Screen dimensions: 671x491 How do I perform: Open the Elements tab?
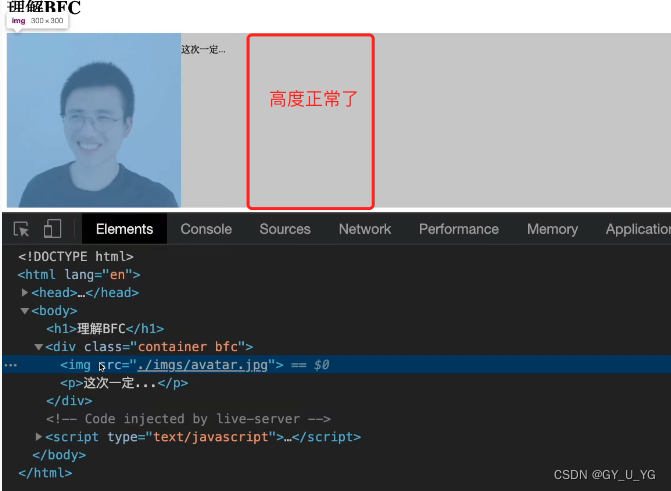tap(124, 229)
